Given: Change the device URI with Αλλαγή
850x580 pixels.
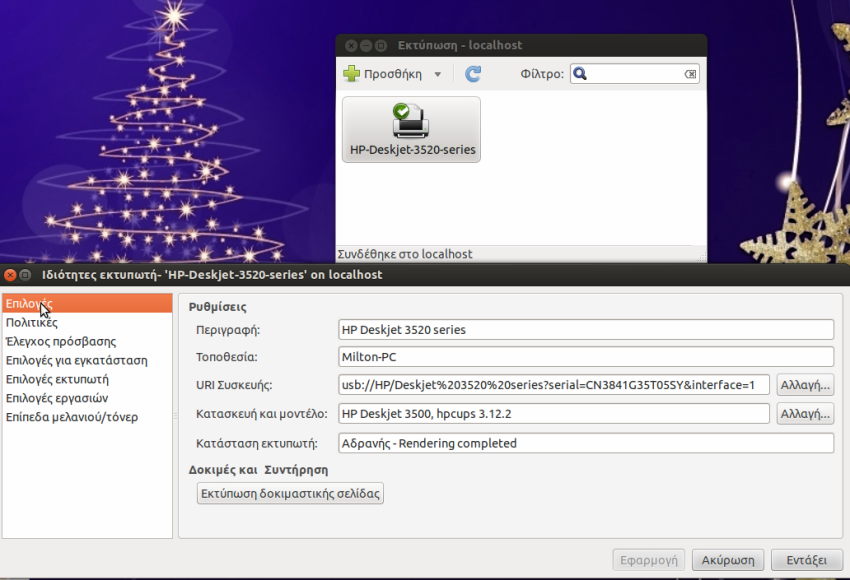Looking at the screenshot, I should (805, 385).
